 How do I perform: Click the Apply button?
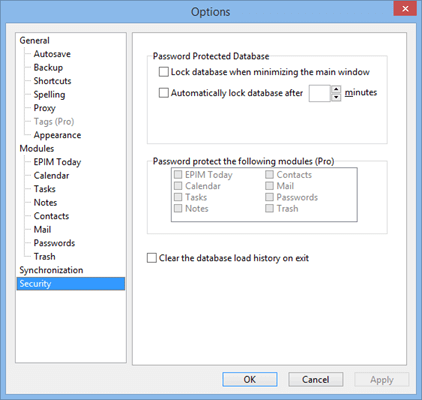click(x=382, y=379)
